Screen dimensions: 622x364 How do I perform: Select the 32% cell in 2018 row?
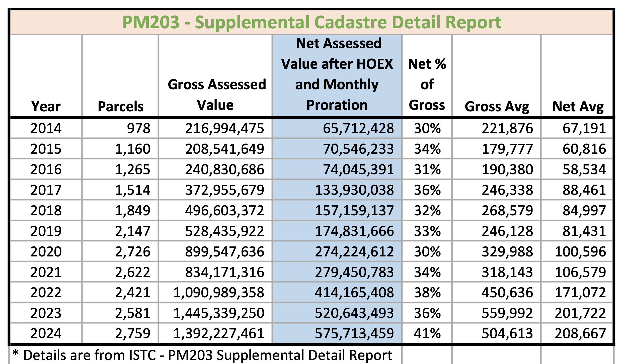(x=427, y=211)
